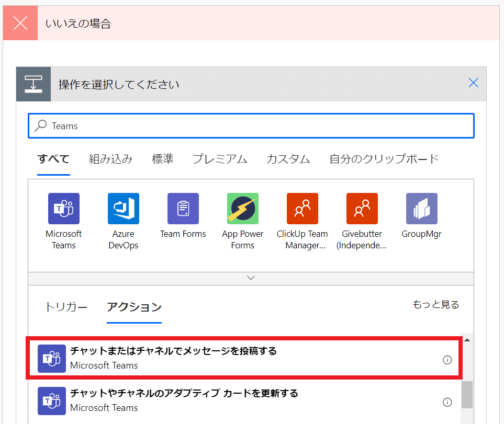This screenshot has height=424, width=504.
Task: Select the アクション tab
Action: coord(134,307)
